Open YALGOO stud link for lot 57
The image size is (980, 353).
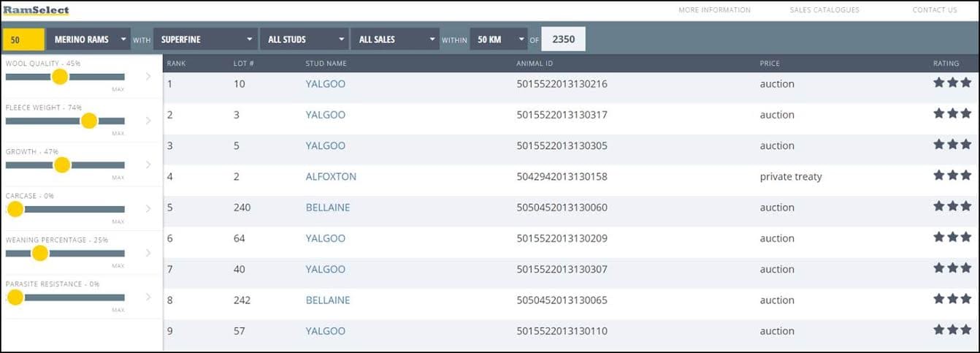pyautogui.click(x=326, y=331)
